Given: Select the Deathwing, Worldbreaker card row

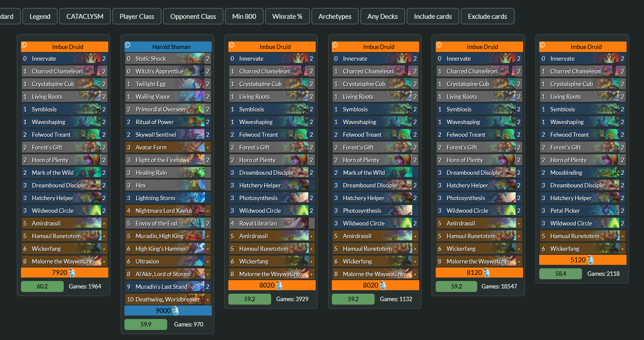Looking at the screenshot, I should tap(168, 299).
